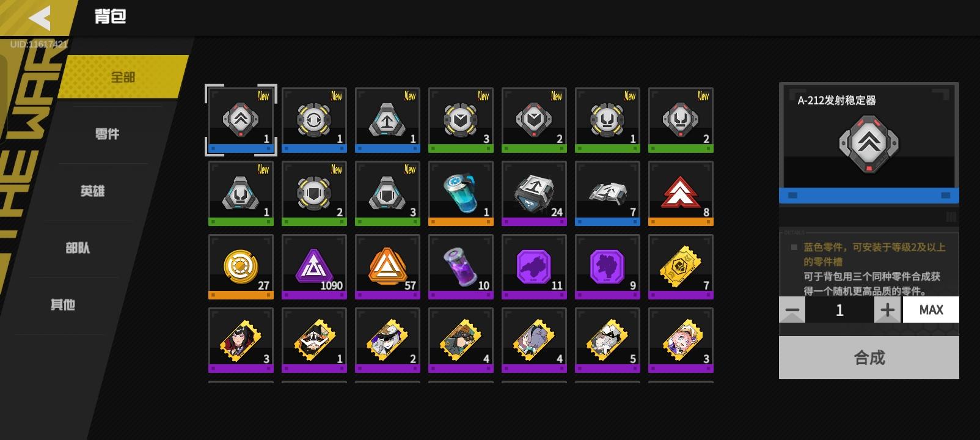980x440 pixels.
Task: Set quantity to MAX
Action: click(x=931, y=310)
